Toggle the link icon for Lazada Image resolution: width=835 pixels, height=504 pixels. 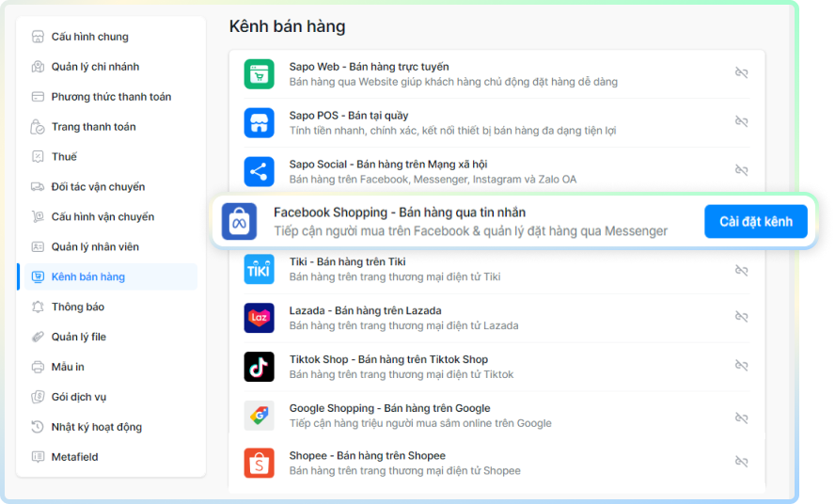pyautogui.click(x=741, y=317)
